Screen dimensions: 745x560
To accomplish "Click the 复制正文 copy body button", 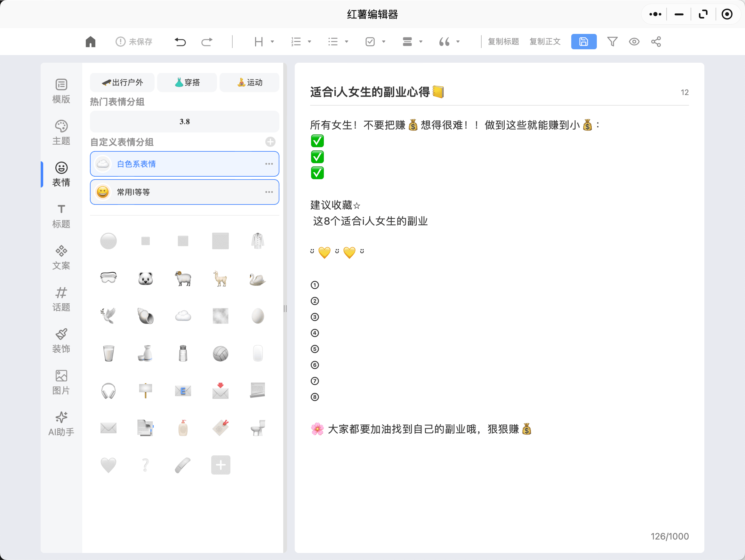I will click(545, 41).
